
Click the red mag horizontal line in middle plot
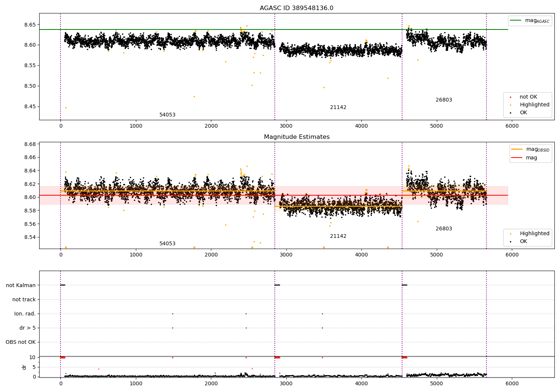point(274,195)
